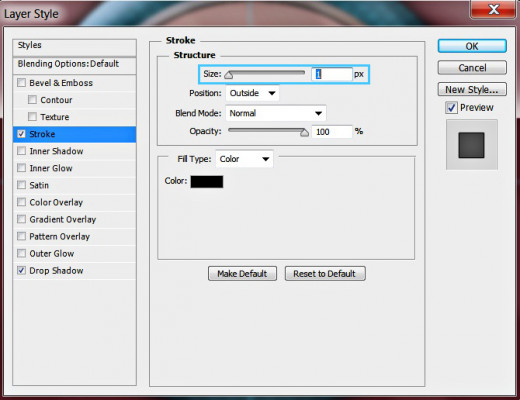Enable the Texture checkbox
520x400 pixels.
[x=32, y=116]
